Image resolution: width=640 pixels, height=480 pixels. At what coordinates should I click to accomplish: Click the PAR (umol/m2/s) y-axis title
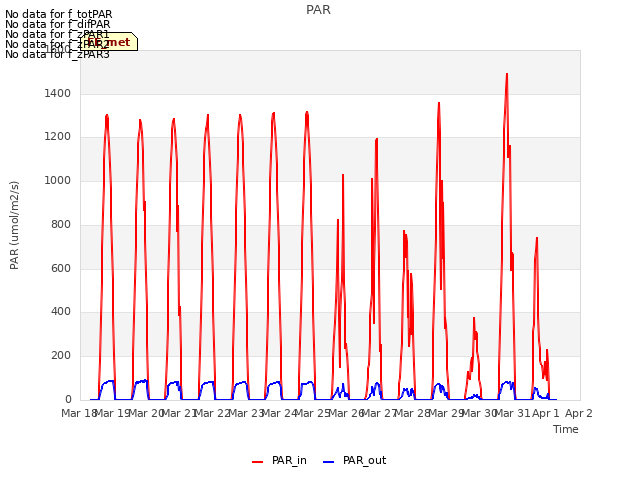click(x=14, y=225)
